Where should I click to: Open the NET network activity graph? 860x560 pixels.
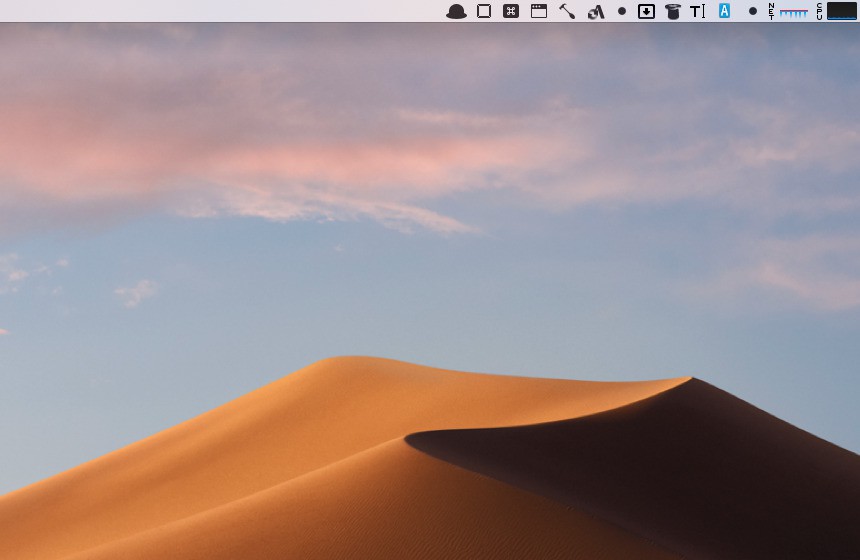788,11
